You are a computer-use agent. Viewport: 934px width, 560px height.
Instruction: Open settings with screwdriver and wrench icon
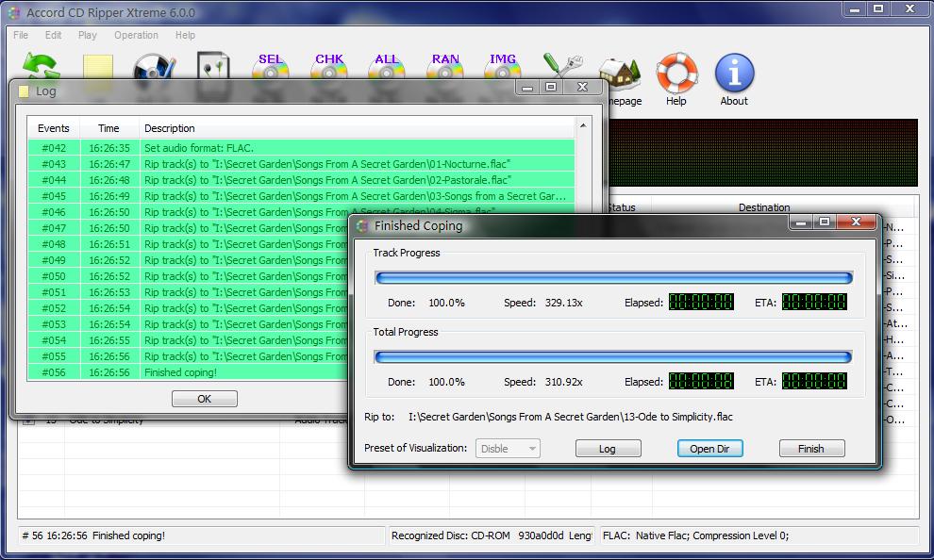click(561, 65)
